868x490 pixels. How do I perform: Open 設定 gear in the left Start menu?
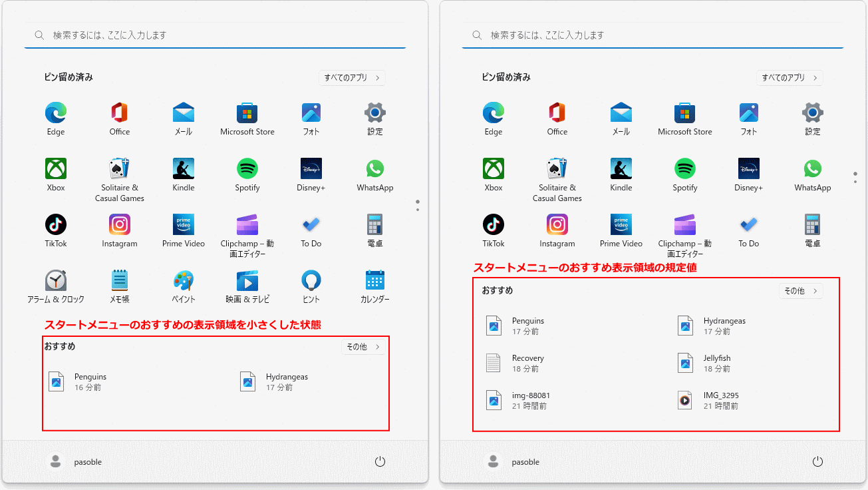click(375, 119)
